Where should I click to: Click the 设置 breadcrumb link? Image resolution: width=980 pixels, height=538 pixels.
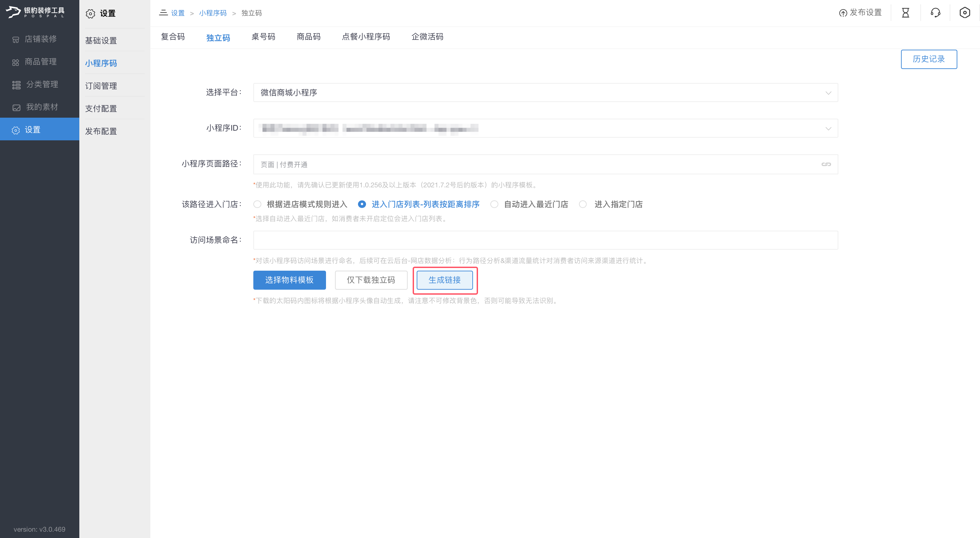[x=178, y=13]
